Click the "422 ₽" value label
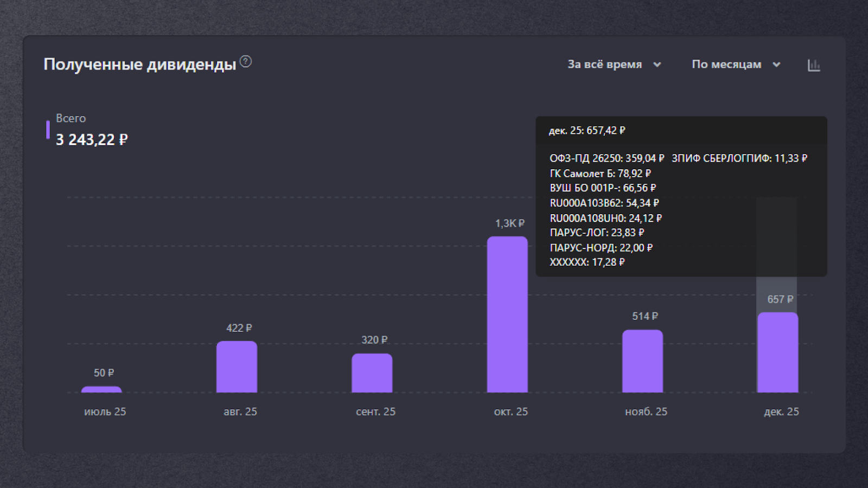 (239, 328)
